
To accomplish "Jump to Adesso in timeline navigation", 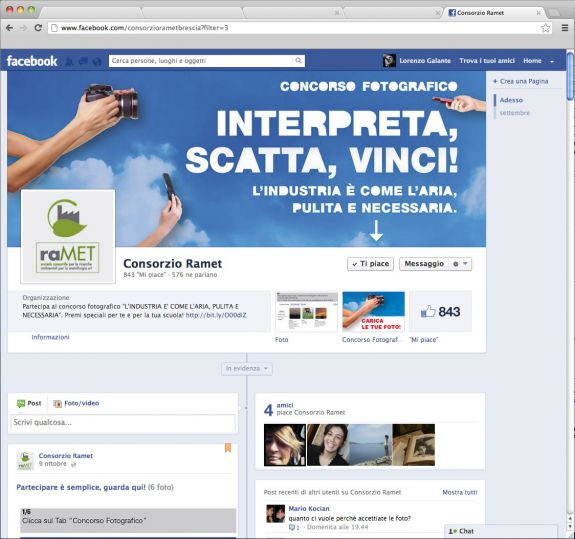I will click(x=511, y=100).
